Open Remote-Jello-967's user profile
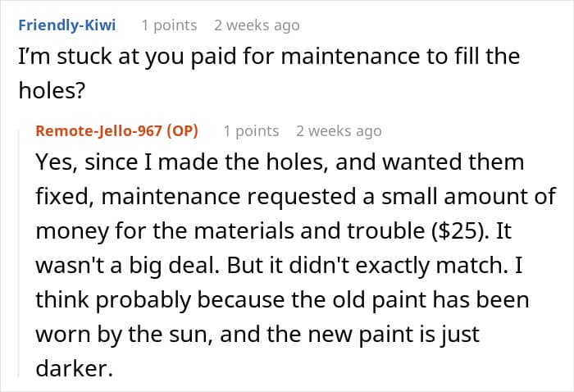The image size is (574, 392). tap(99, 130)
